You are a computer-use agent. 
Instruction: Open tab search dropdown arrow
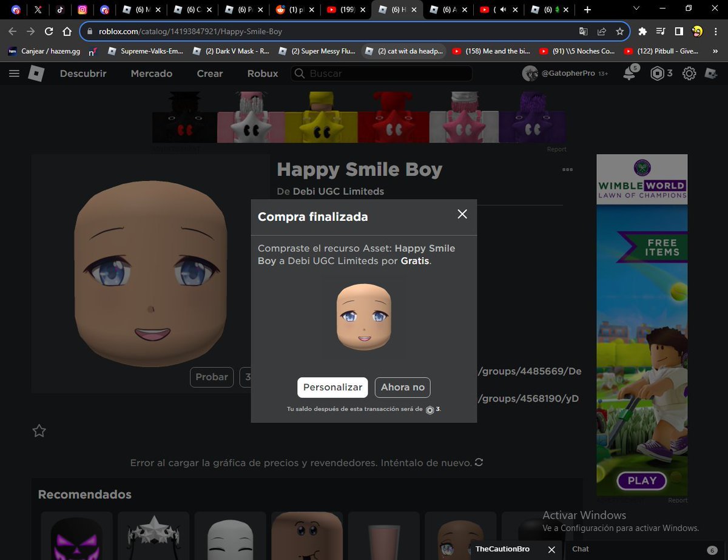[x=636, y=8]
